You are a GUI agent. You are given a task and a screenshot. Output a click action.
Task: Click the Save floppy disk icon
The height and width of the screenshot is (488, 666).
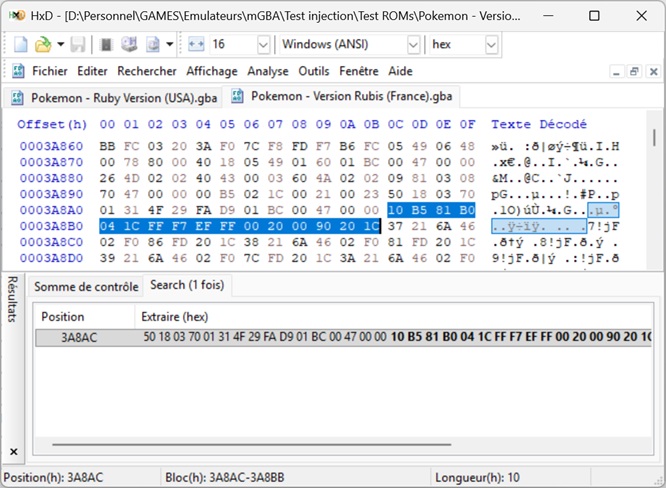79,45
